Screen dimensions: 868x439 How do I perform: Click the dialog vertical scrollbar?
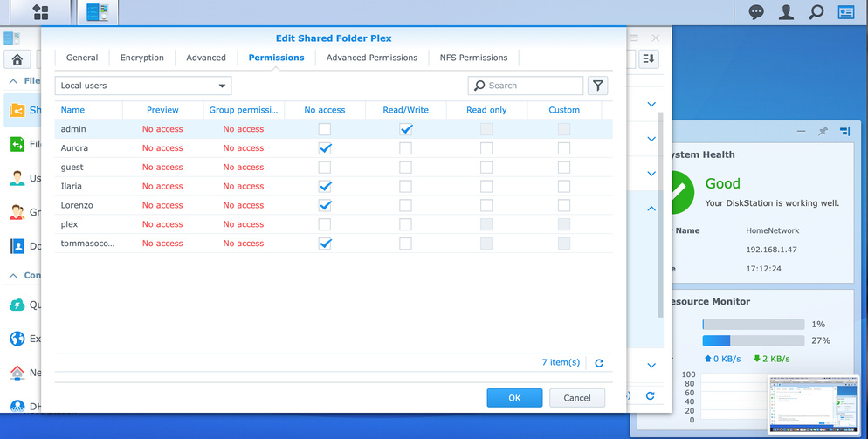660,215
